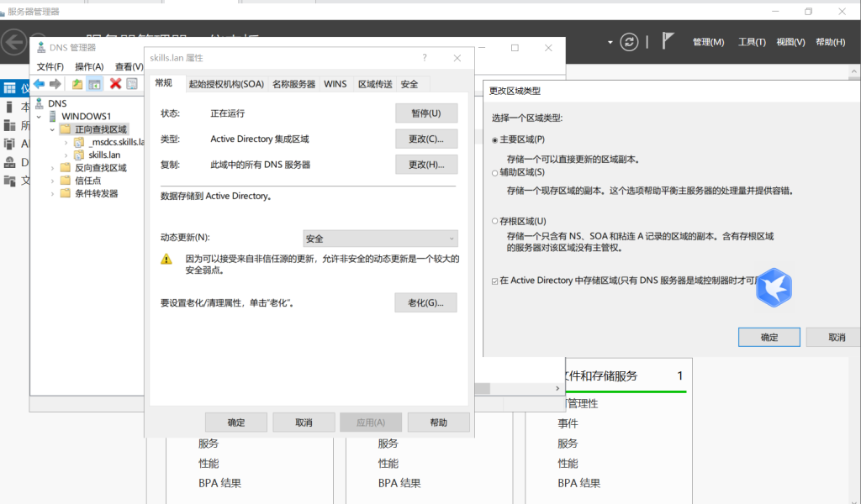Click the properties icon in DNS toolbar
Screen dimensions: 861x504
coord(132,84)
